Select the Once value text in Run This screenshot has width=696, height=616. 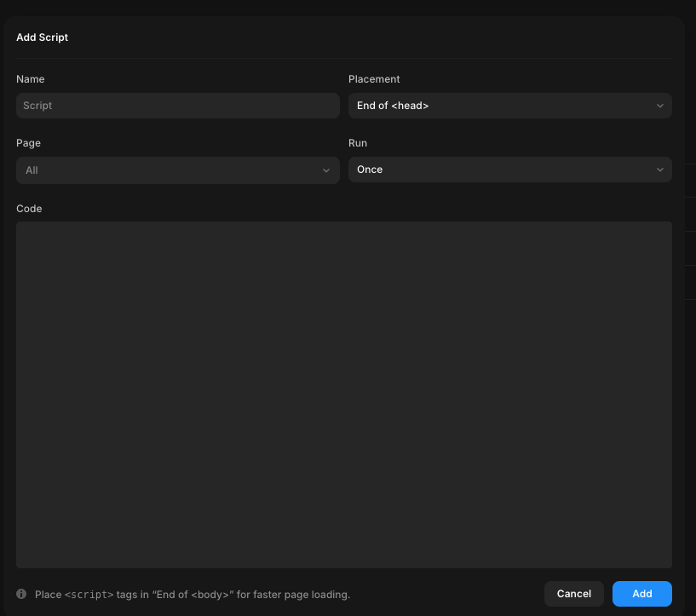click(x=370, y=170)
